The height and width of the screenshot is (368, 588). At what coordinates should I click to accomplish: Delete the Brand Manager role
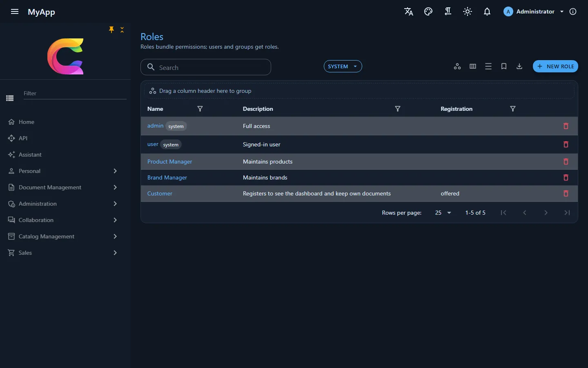tap(566, 177)
